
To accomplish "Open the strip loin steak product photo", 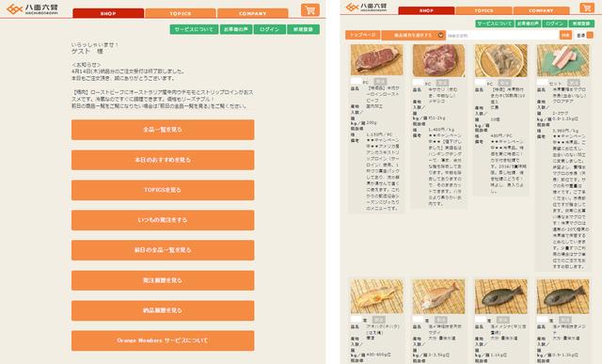I will click(x=376, y=60).
